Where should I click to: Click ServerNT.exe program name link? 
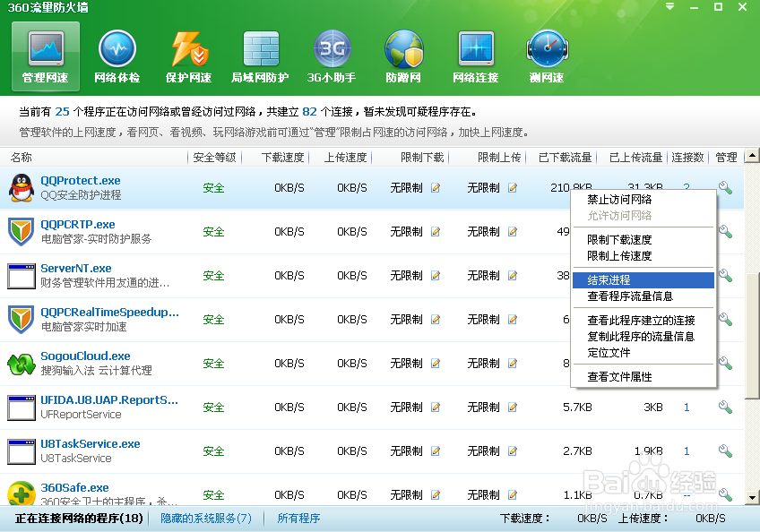tap(76, 269)
